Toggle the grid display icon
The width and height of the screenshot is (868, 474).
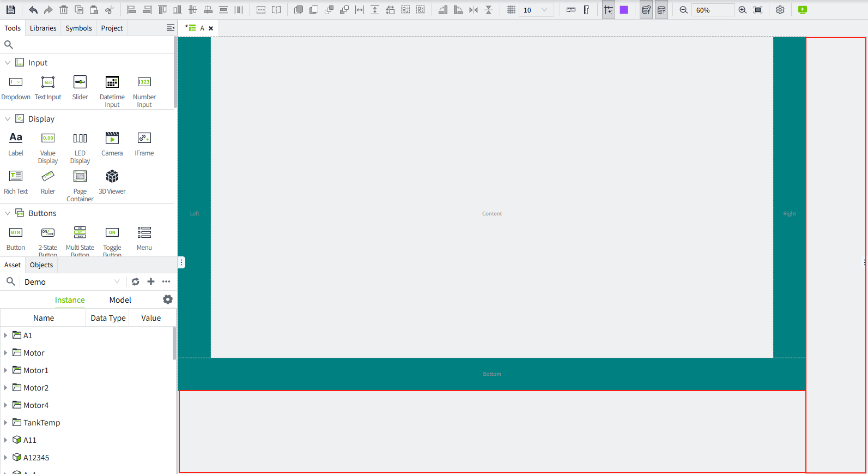click(511, 10)
